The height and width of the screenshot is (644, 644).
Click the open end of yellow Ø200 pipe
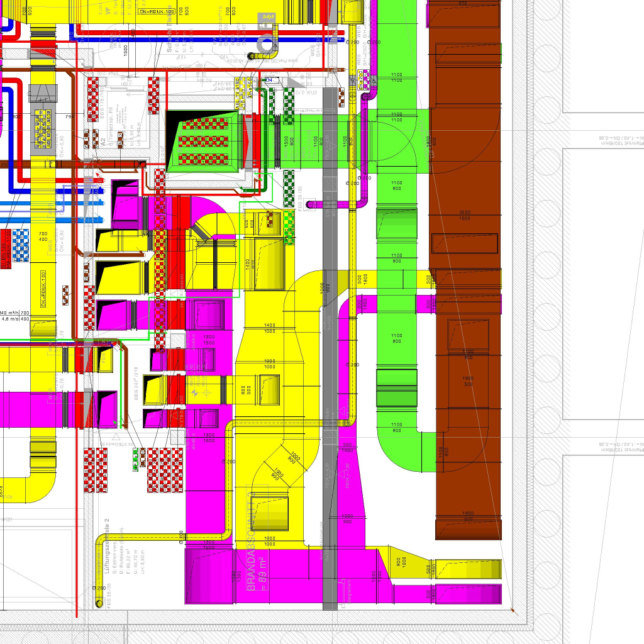point(99,604)
